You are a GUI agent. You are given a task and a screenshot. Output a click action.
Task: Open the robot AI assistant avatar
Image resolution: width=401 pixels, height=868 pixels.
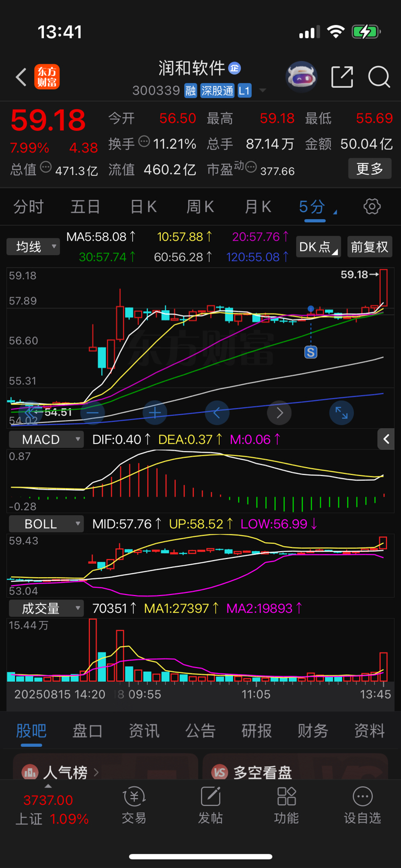pyautogui.click(x=302, y=77)
